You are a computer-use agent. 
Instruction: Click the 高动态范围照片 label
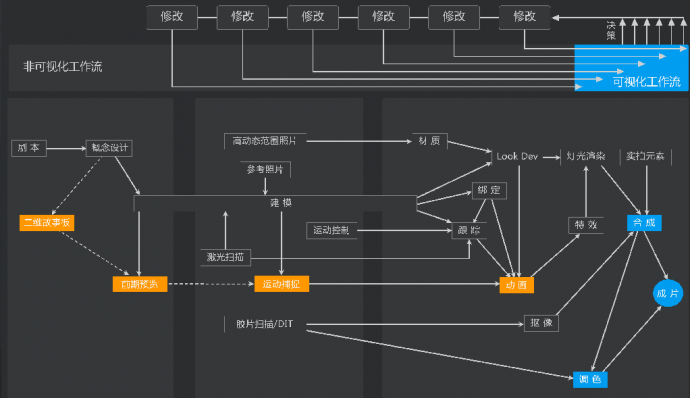pos(265,141)
